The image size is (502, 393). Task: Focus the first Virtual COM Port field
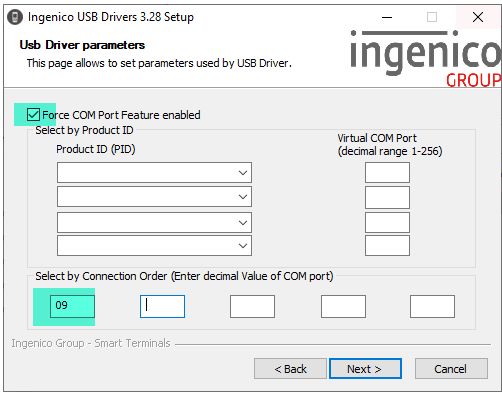click(x=387, y=173)
